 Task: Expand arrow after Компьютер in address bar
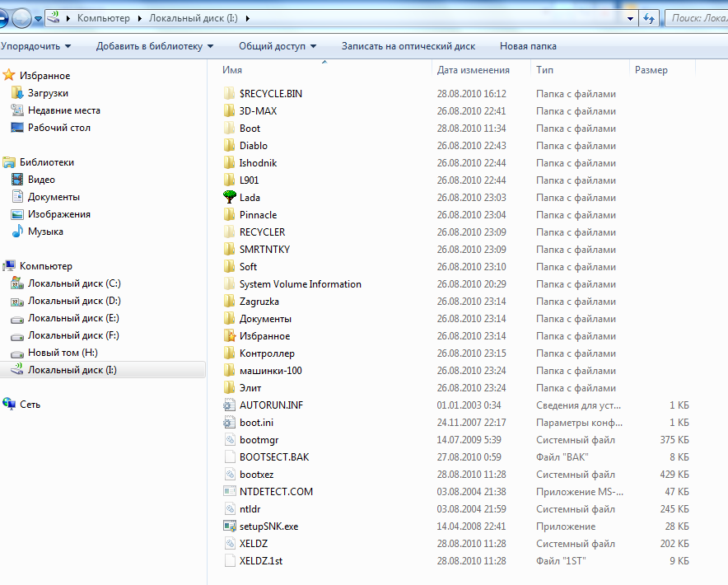pyautogui.click(x=140, y=19)
